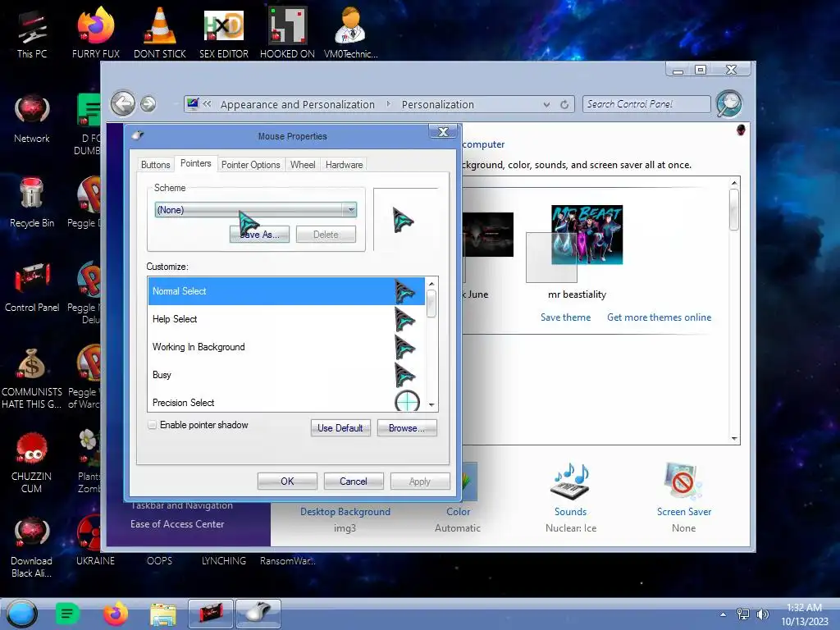Expand the breadcrumb double chevron
Screen dimensions: 840x630
[208, 104]
